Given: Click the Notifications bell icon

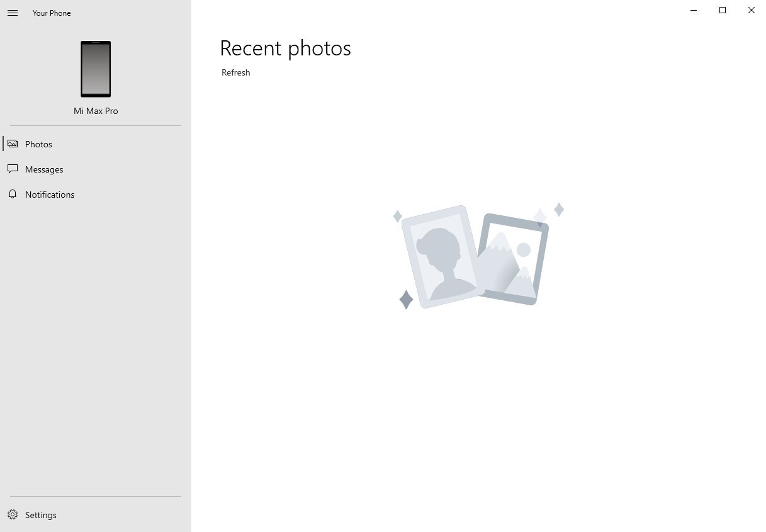Looking at the screenshot, I should click(x=13, y=194).
